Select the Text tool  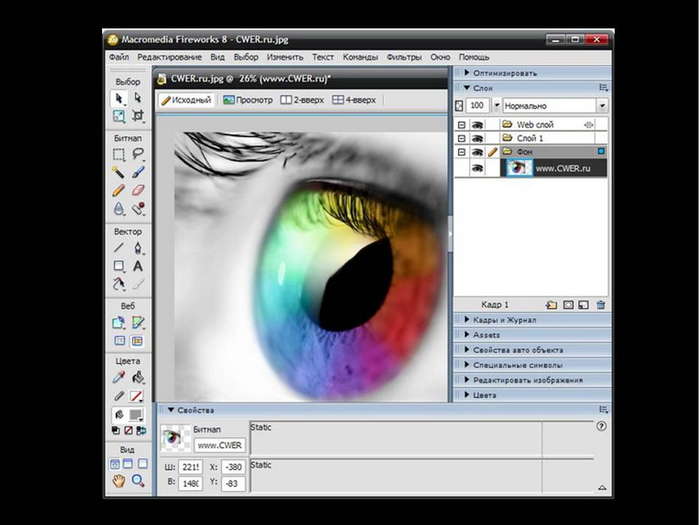(138, 266)
